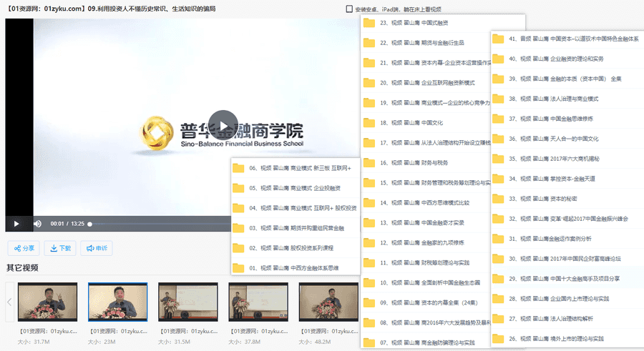Open folder icon for 28 企业国内上市理论与实践
The height and width of the screenshot is (351, 644).
498,298
